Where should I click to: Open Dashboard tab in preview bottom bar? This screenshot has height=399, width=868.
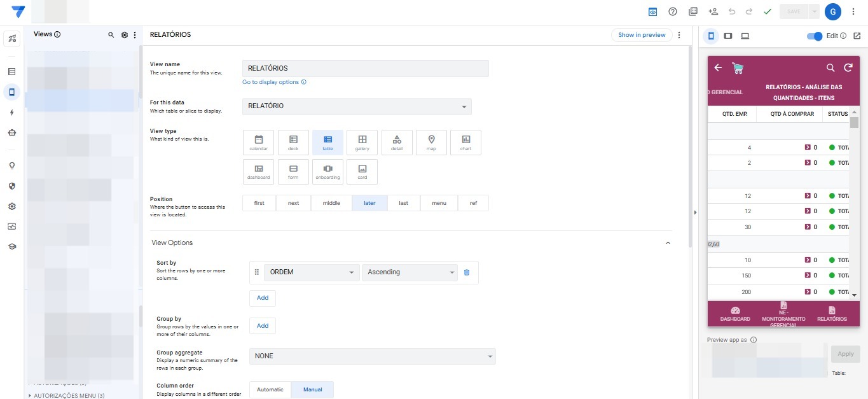[735, 314]
